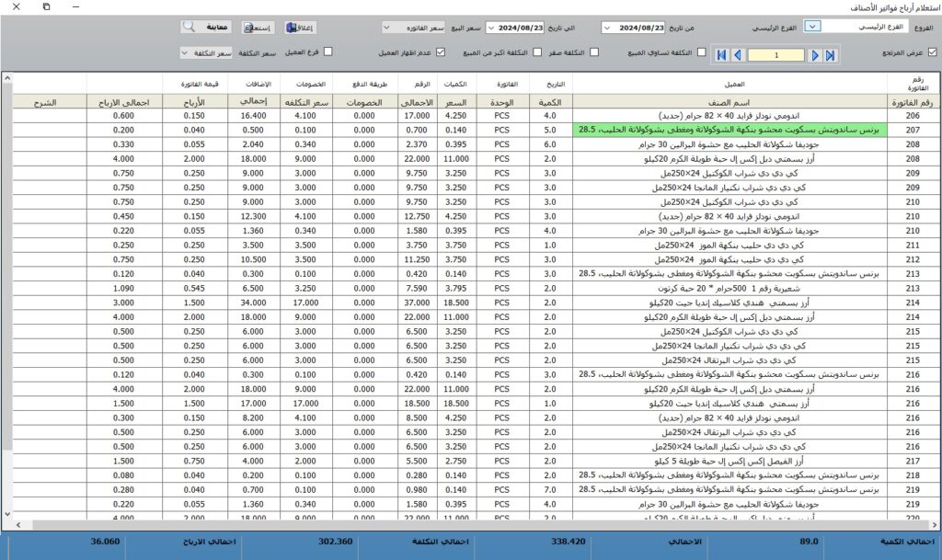Uncheck the عرض المرتجع checkbox

[x=932, y=52]
